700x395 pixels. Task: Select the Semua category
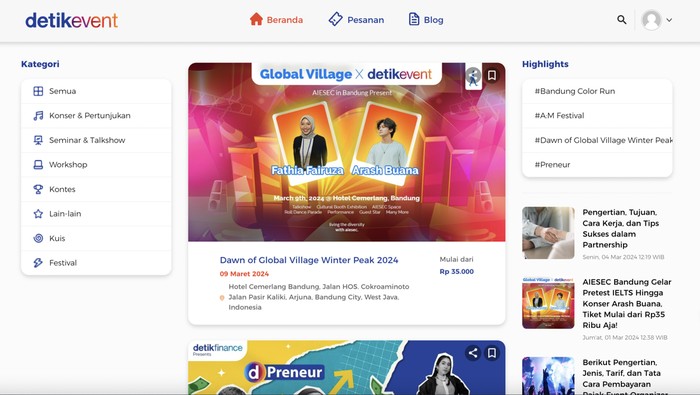click(x=96, y=91)
